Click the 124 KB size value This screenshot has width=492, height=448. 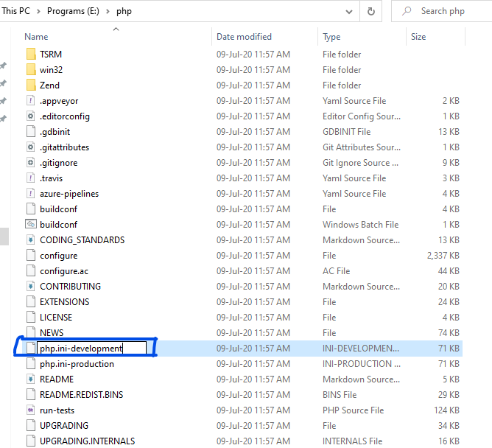(447, 410)
